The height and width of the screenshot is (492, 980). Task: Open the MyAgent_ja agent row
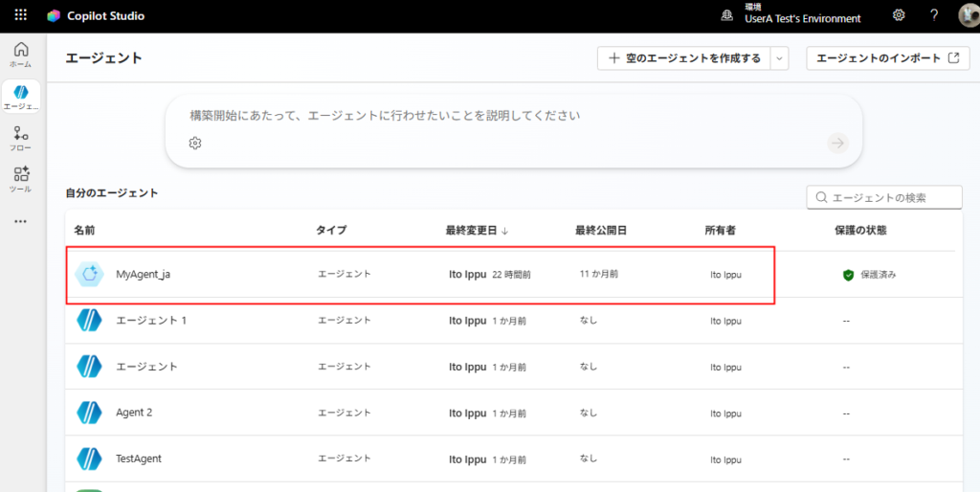click(x=144, y=275)
